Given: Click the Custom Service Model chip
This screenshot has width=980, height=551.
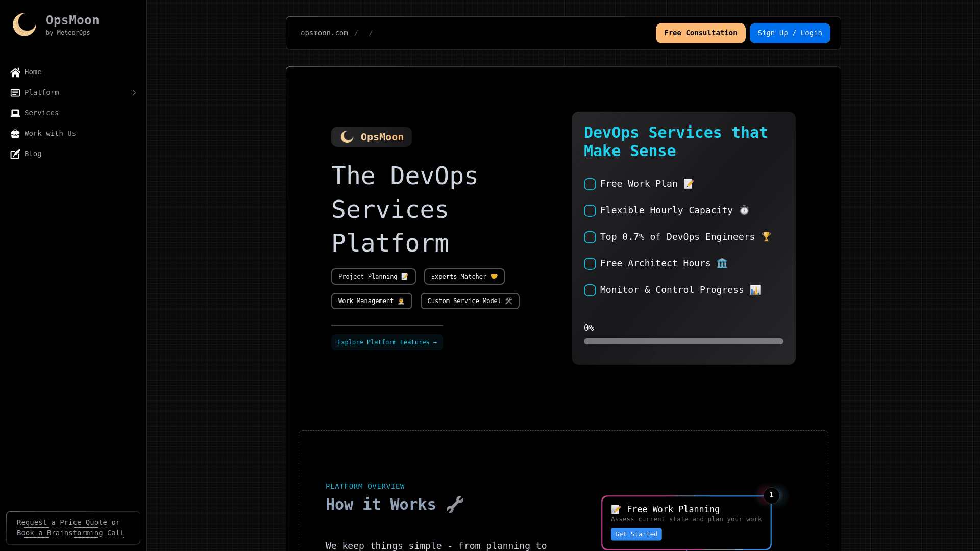Looking at the screenshot, I should coord(469,301).
